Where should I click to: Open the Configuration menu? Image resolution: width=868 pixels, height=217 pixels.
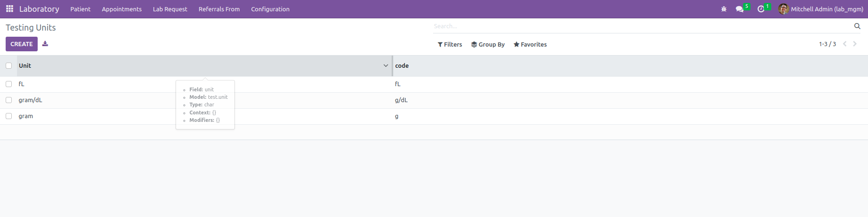pos(270,9)
